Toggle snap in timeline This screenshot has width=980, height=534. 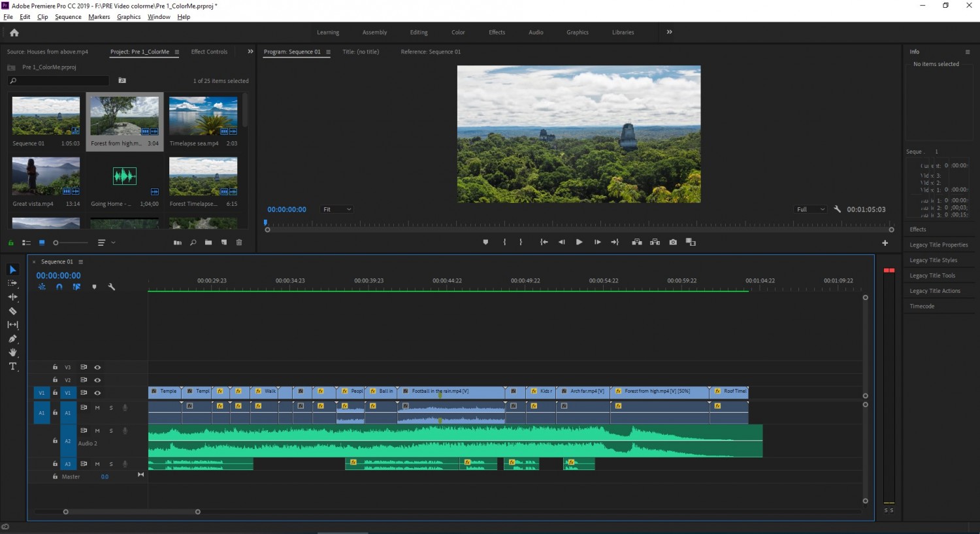59,286
